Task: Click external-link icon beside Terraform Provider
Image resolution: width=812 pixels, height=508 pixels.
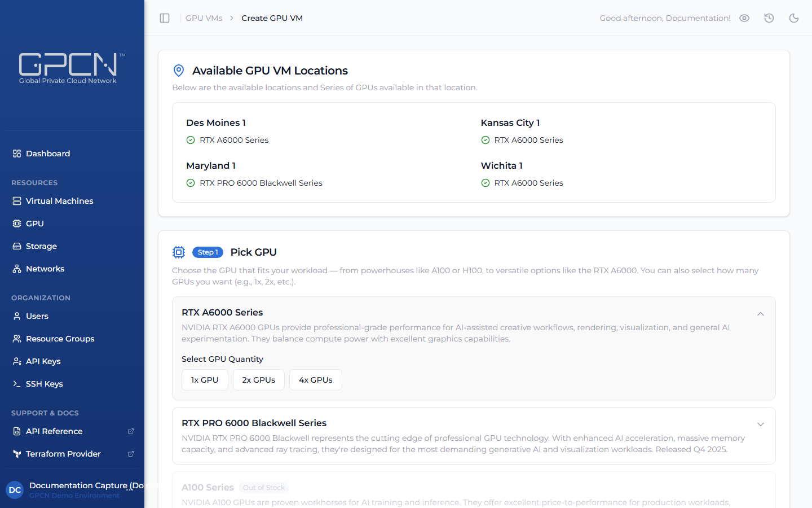Action: (131, 454)
